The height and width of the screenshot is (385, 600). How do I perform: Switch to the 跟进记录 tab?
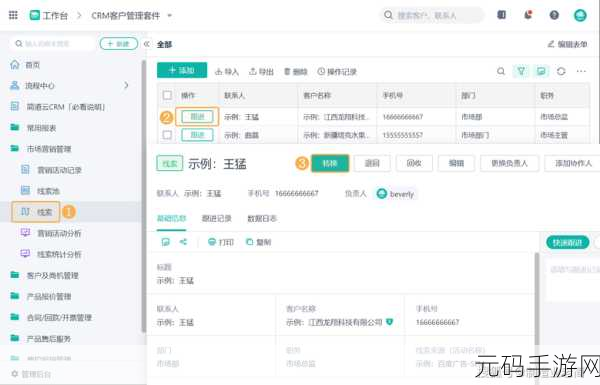click(217, 219)
